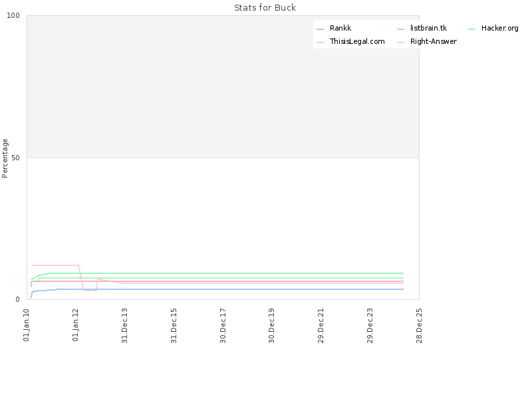Click the 28.Dec.25 date label

coord(419,325)
